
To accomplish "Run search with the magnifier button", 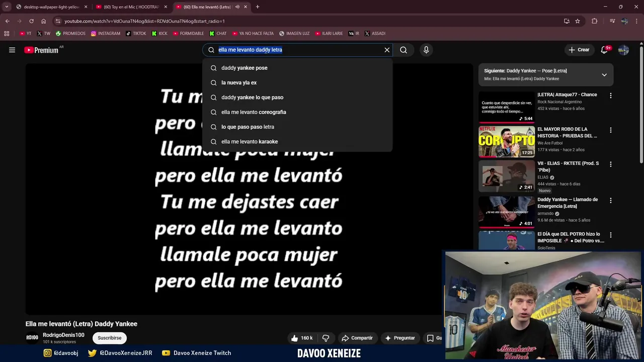I will (404, 50).
